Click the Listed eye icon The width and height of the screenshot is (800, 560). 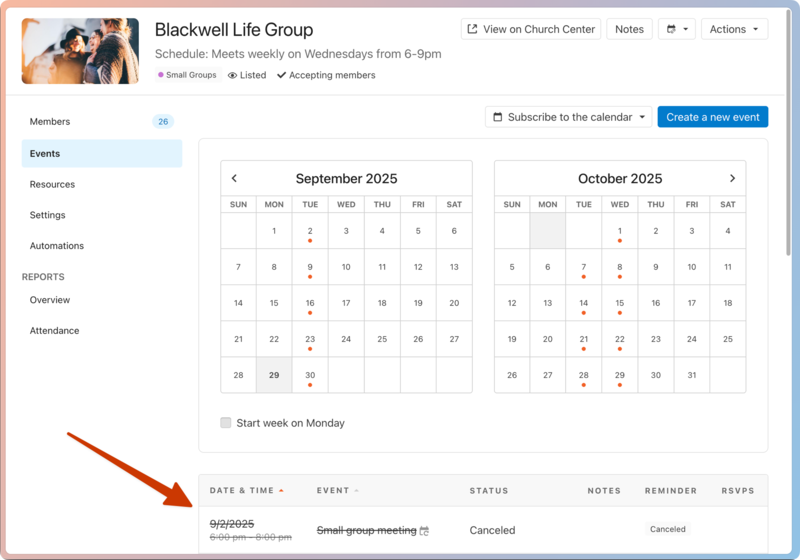click(232, 75)
